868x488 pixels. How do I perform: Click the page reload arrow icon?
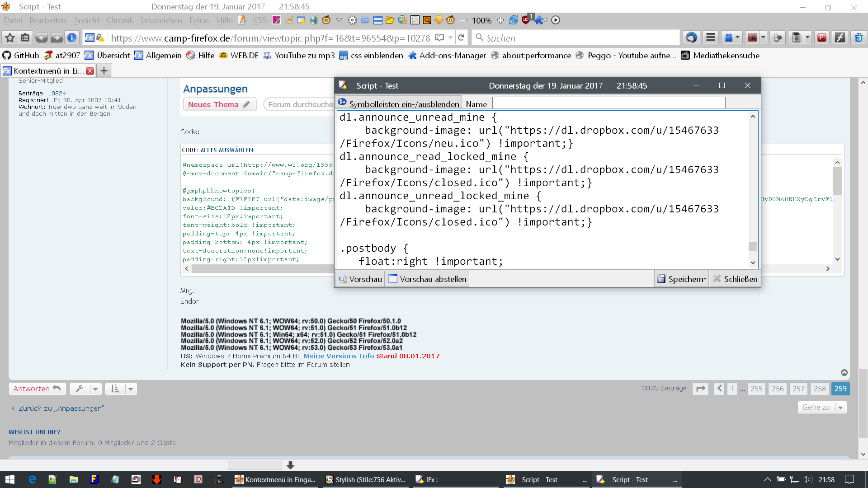[x=461, y=38]
